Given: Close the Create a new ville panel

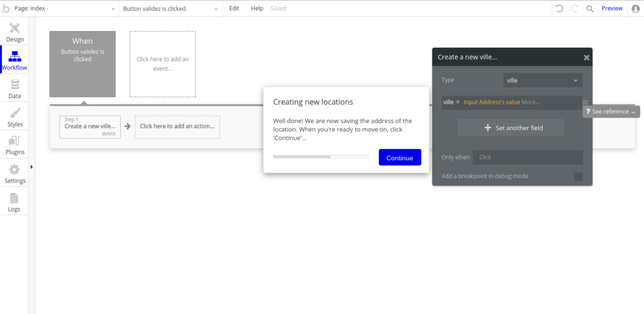Looking at the screenshot, I should tap(586, 57).
